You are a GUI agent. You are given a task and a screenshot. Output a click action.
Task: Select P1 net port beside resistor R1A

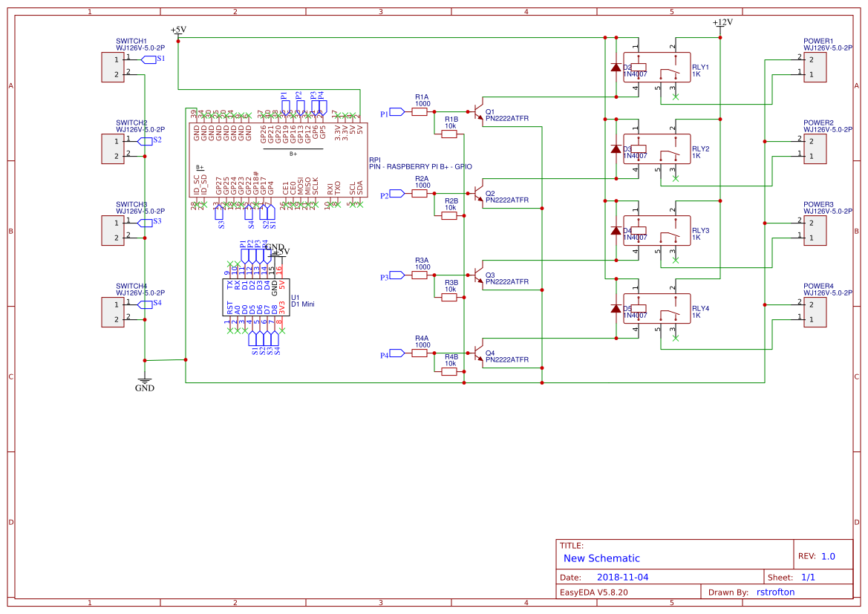tap(397, 112)
